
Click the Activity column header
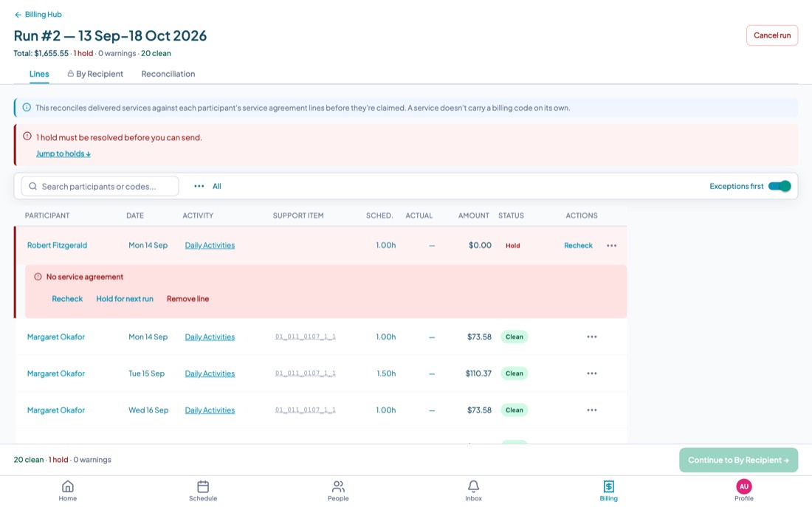[x=198, y=215]
